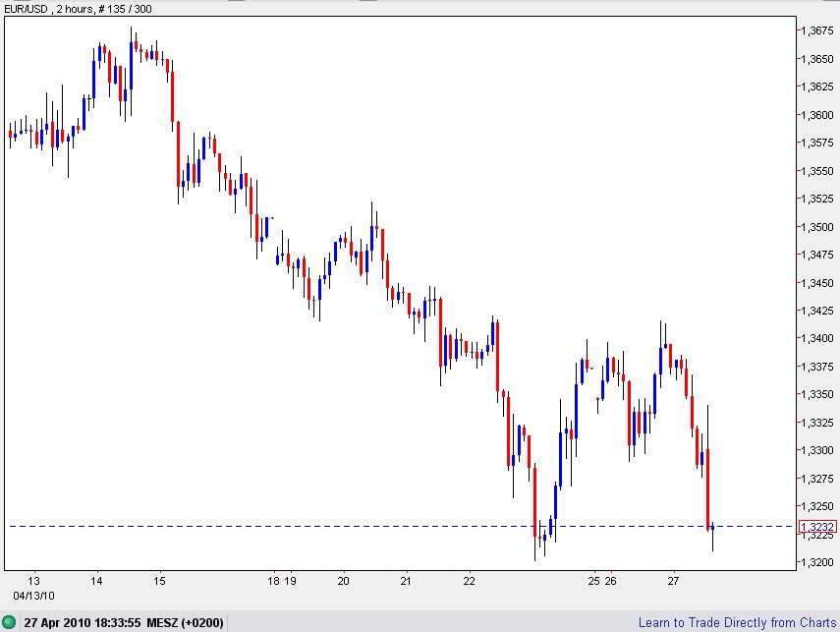
Task: Click date label 26 on time axis
Action: 611,581
